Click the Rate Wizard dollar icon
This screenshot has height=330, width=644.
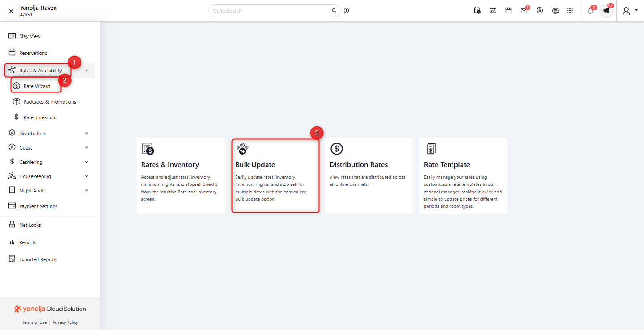[x=17, y=86]
